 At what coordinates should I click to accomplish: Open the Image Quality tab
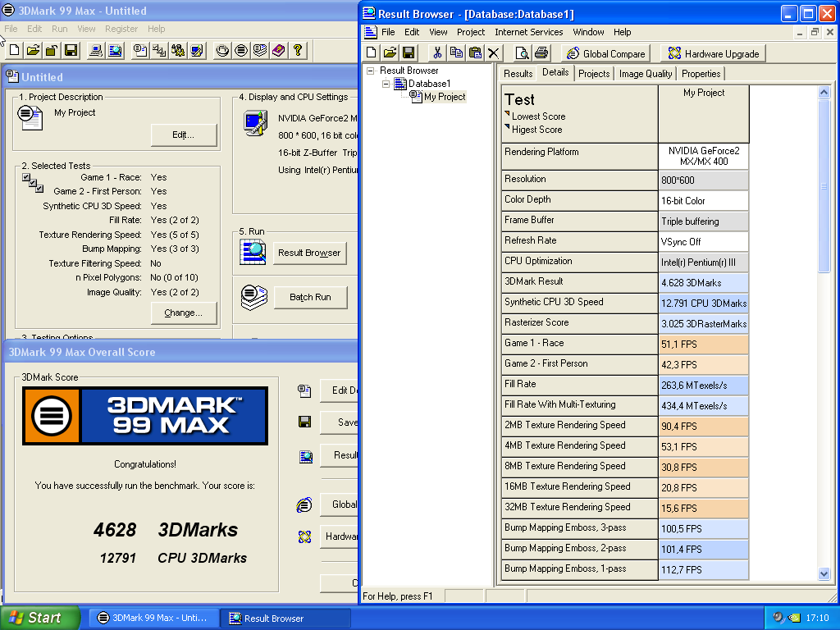(x=645, y=74)
